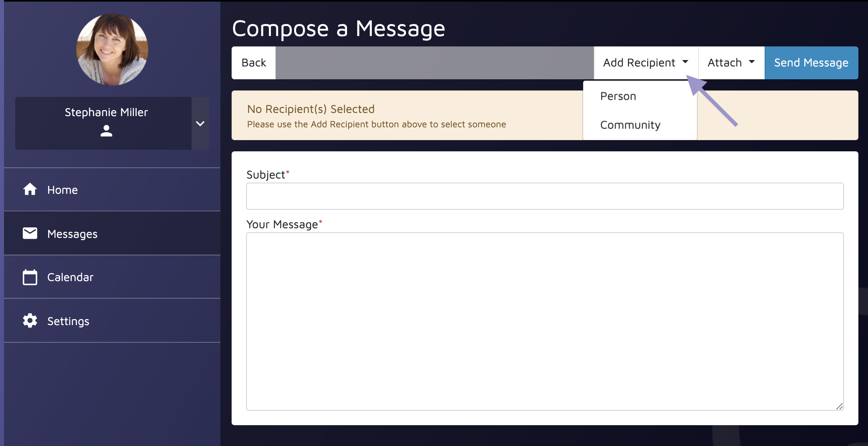Open the Attach dropdown
This screenshot has height=446, width=868.
point(732,63)
